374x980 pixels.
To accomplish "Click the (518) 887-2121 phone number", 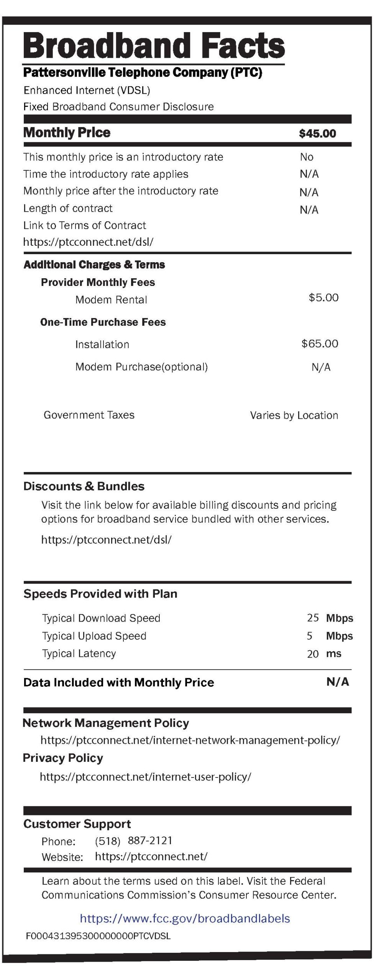I will pyautogui.click(x=133, y=840).
